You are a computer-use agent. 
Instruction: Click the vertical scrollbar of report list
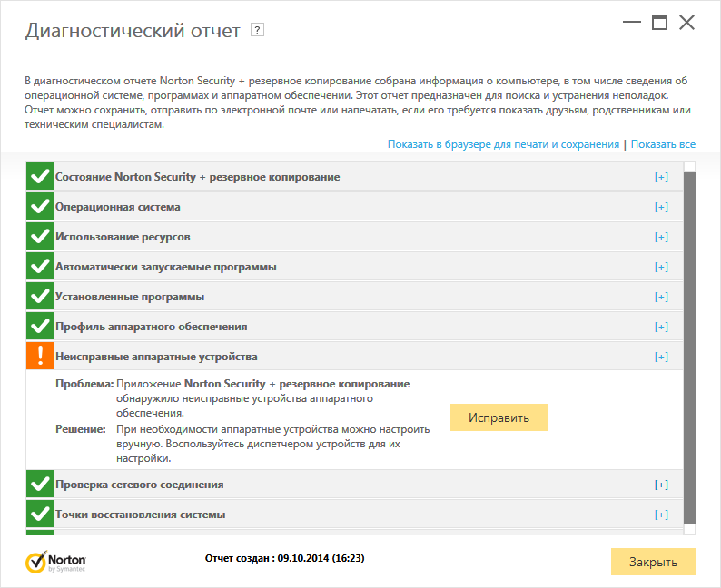point(689,345)
